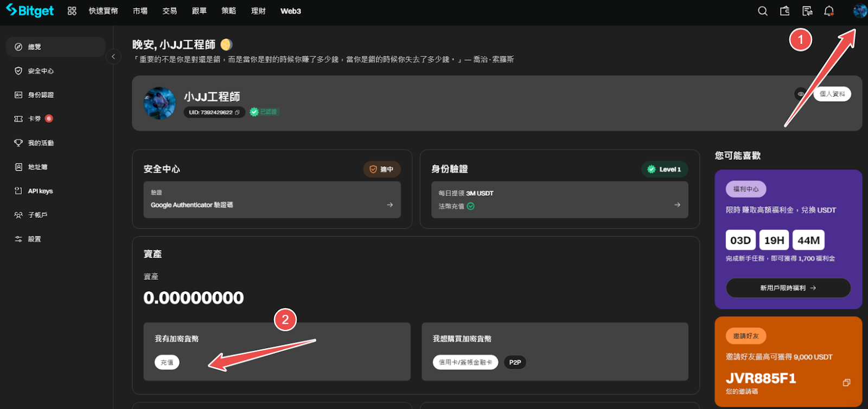The width and height of the screenshot is (868, 409).
Task: Click the 19H countdown box
Action: point(774,240)
